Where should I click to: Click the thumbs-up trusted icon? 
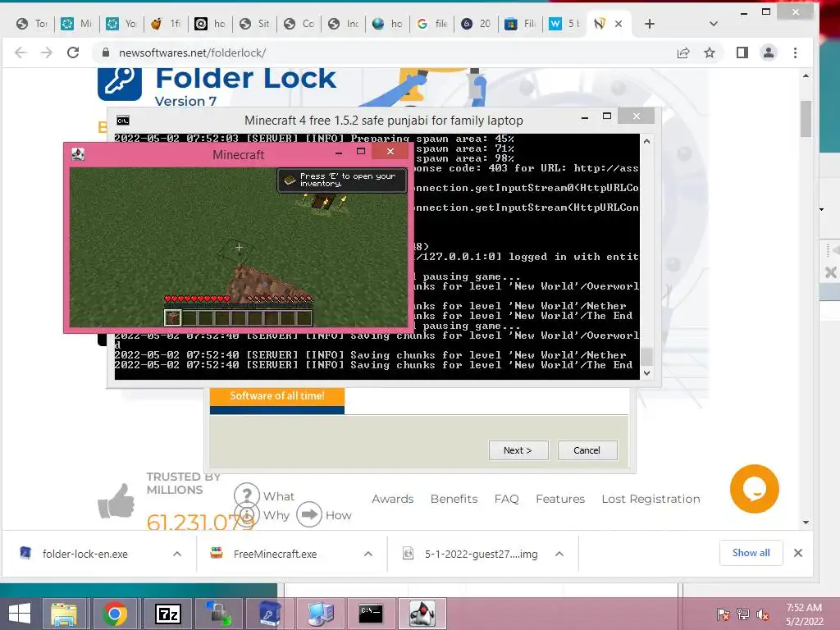coord(116,501)
